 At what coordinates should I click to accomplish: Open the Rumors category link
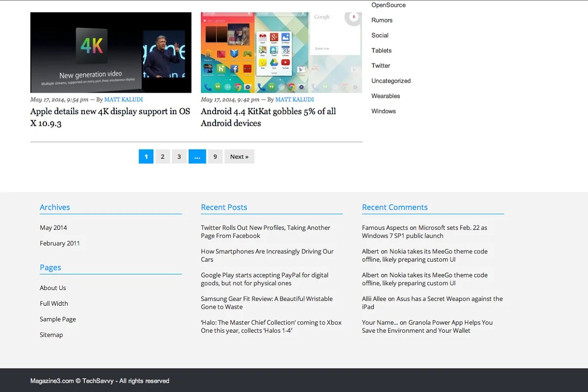click(x=382, y=20)
